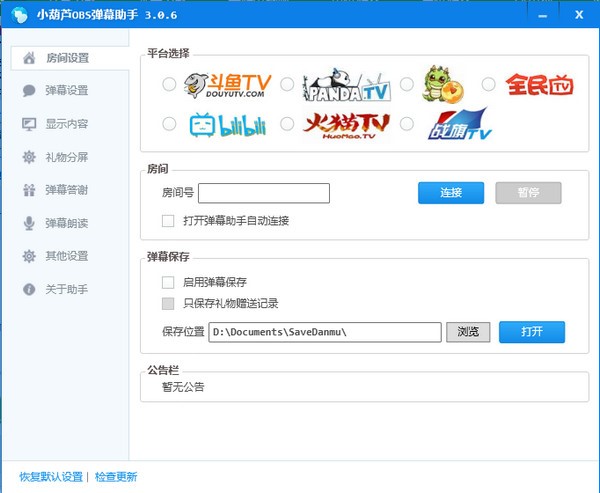Select the bilibili radio button
600x493 pixels.
coord(169,124)
